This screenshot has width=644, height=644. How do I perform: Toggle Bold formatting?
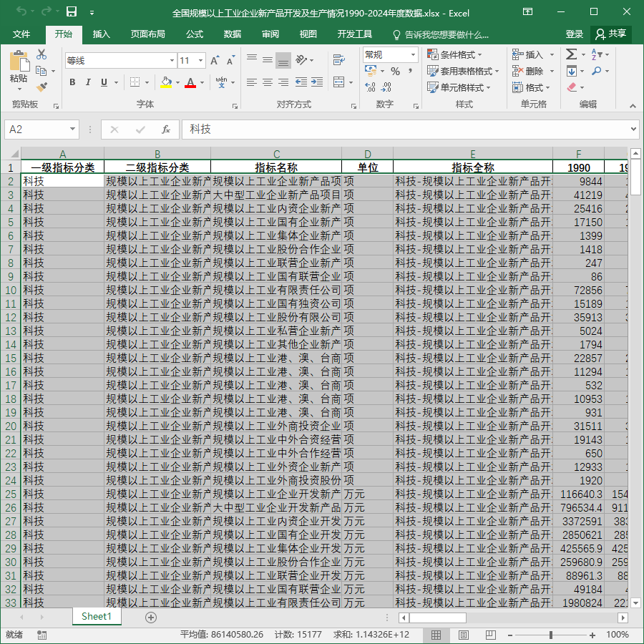[x=72, y=82]
